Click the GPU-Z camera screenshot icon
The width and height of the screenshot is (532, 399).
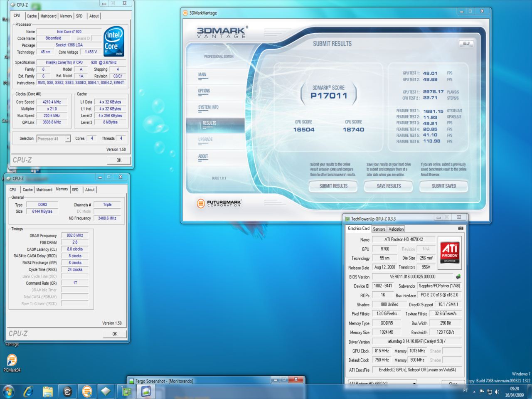[461, 228]
